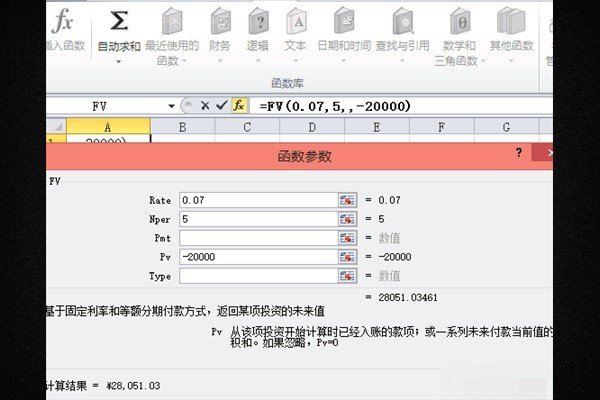This screenshot has height=400, width=600.
Task: Open the Financial (财务) functions icon
Action: click(x=220, y=22)
